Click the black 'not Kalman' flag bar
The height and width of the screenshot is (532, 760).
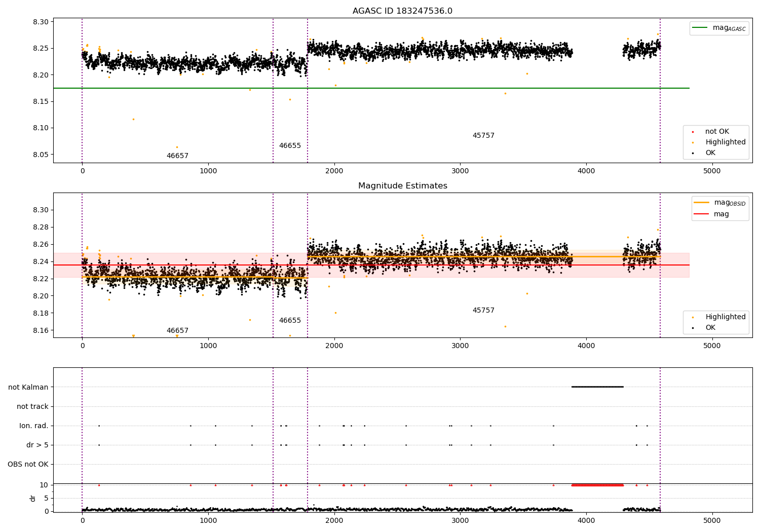pos(597,387)
